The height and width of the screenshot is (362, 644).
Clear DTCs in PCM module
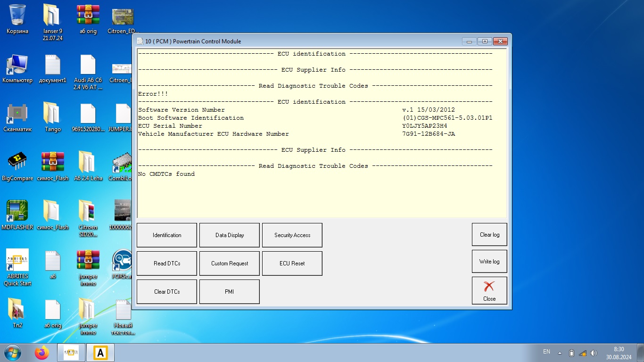click(166, 292)
